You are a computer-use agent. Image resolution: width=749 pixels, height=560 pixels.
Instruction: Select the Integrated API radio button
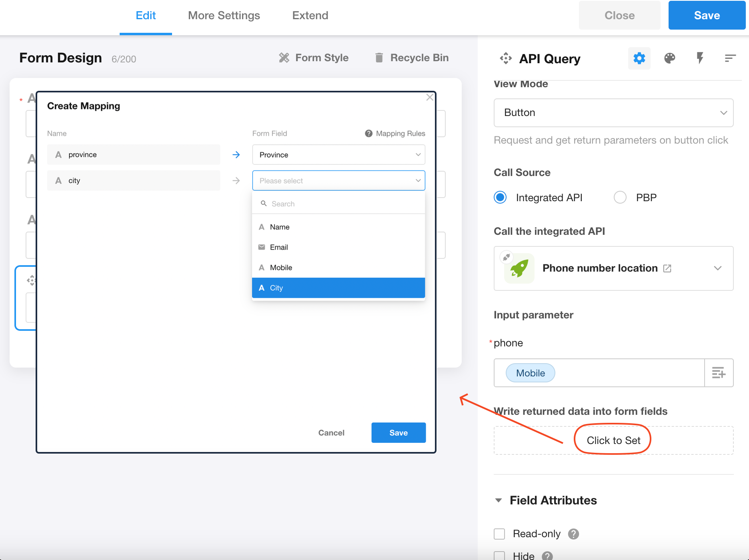click(500, 198)
